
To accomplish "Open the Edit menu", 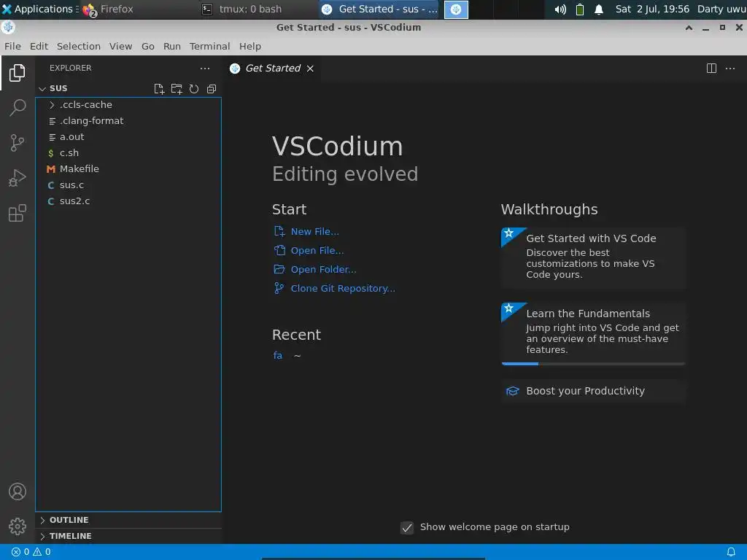I will pos(39,46).
